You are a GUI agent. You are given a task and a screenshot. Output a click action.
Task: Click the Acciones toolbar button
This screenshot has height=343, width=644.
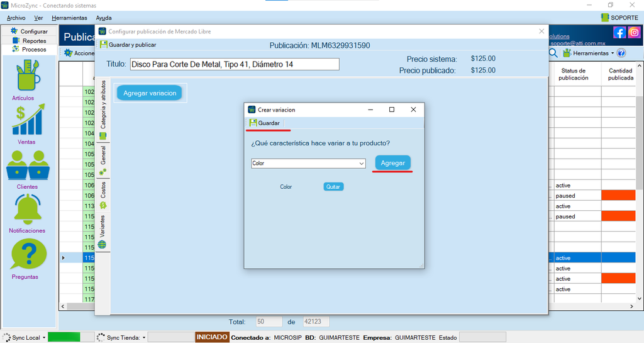tap(80, 53)
